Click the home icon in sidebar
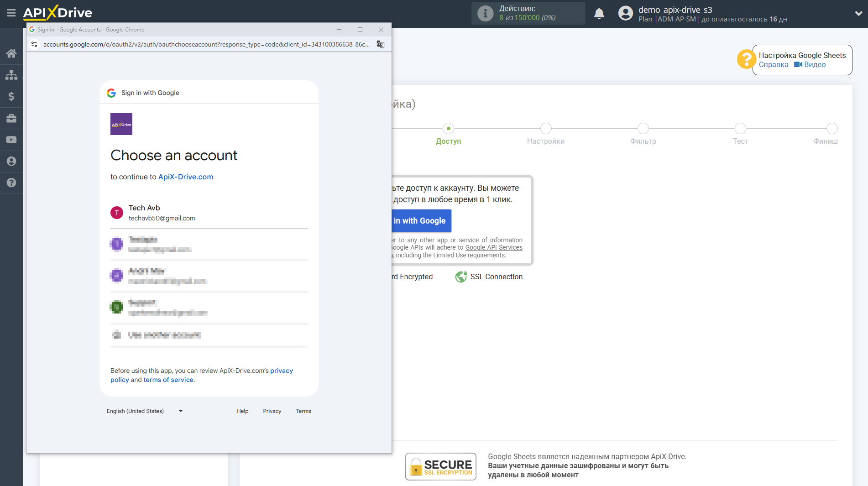This screenshot has height=486, width=868. coord(11,53)
